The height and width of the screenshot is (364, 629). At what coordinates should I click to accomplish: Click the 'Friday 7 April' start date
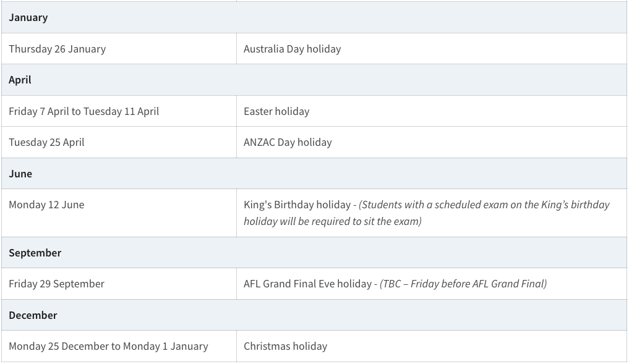(x=38, y=111)
